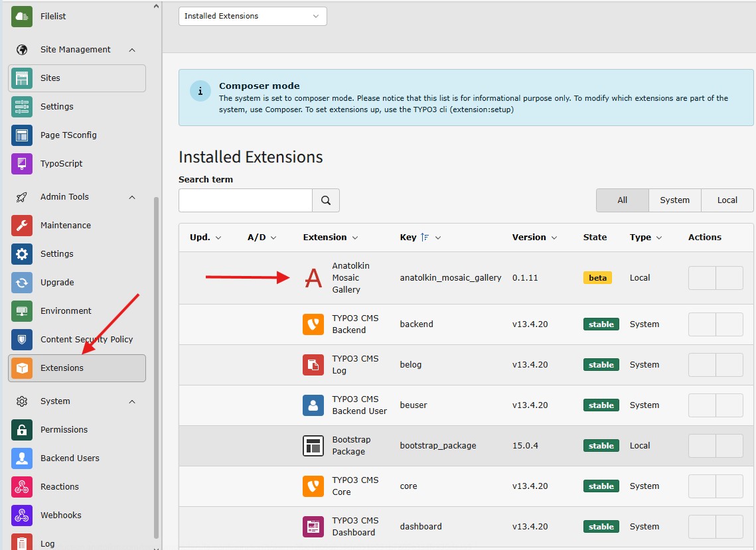Click the search magnifier button
Image resolution: width=756 pixels, height=550 pixels.
pos(326,200)
